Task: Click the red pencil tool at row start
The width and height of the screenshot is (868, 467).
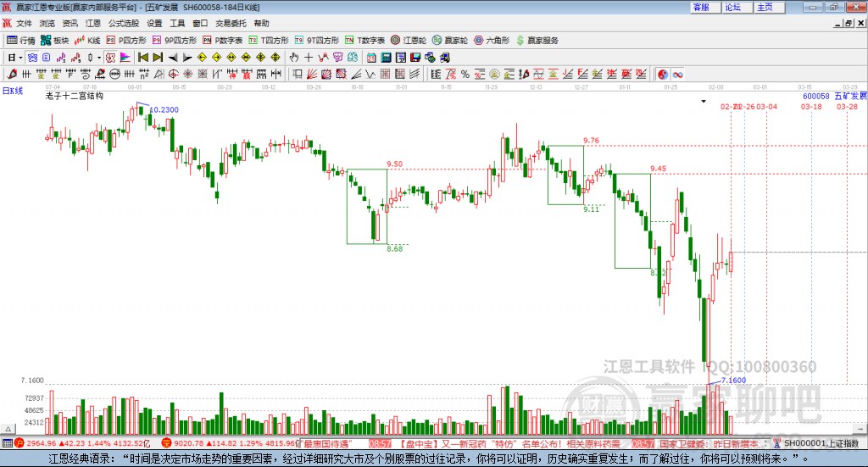Action: (12, 74)
